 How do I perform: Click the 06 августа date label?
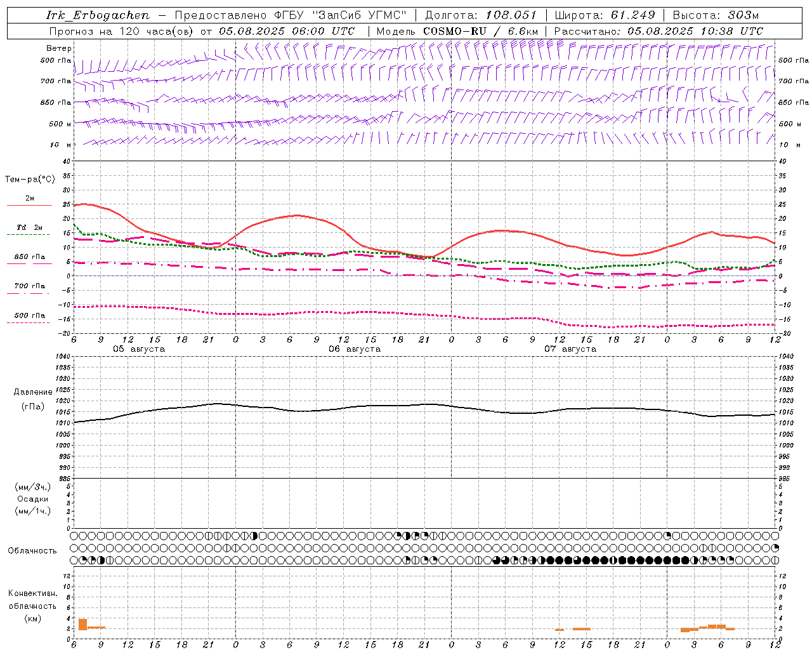[355, 349]
